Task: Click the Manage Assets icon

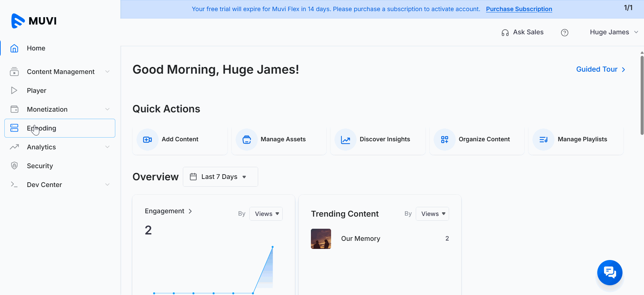Action: pyautogui.click(x=246, y=140)
